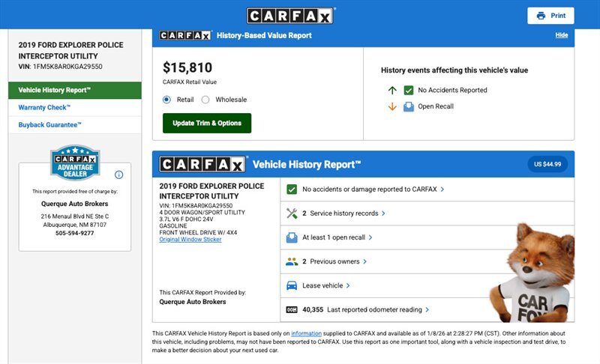
Task: Select the Wholesale radio button
Action: pos(205,100)
